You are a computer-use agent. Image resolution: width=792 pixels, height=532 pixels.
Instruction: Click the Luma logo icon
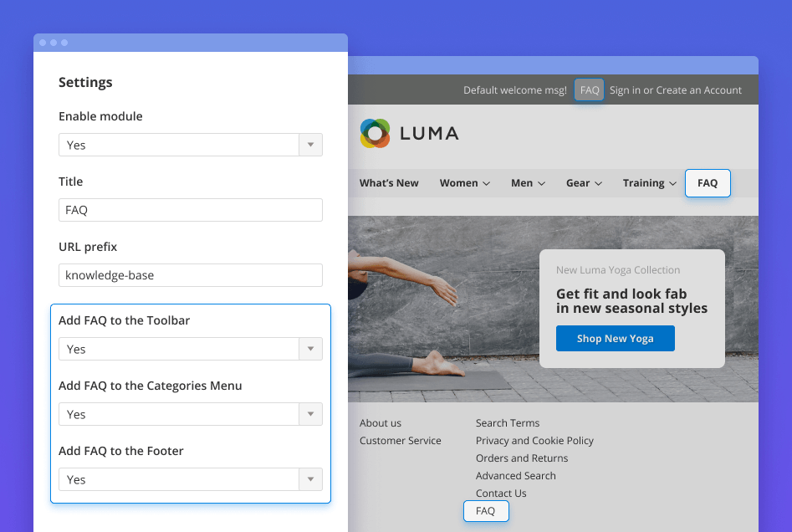375,133
